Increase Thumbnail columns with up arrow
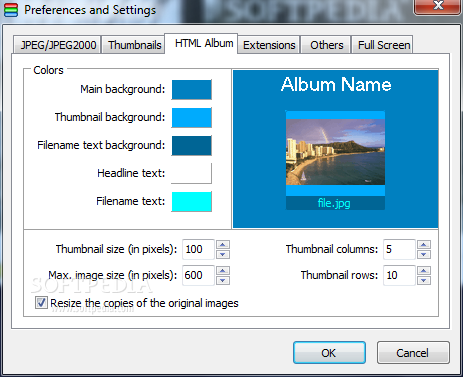Screen dimensions: 463x377 point(424,245)
